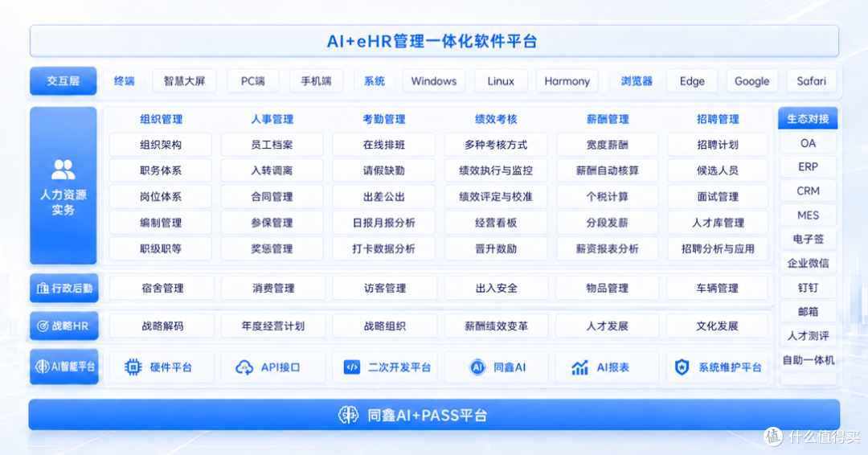Open the 考勤管理 column heading

coord(383,119)
